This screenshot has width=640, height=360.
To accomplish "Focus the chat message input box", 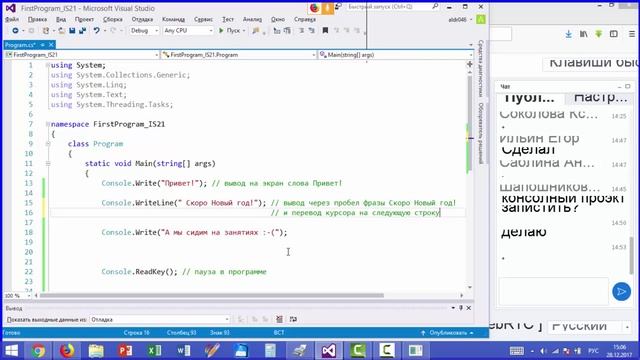I will 553,291.
